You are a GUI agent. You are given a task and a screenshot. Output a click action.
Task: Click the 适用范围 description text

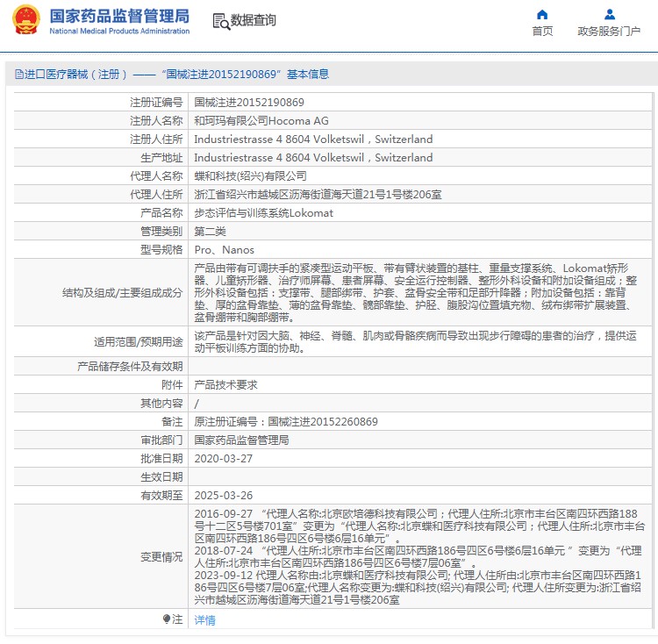pyautogui.click(x=416, y=342)
